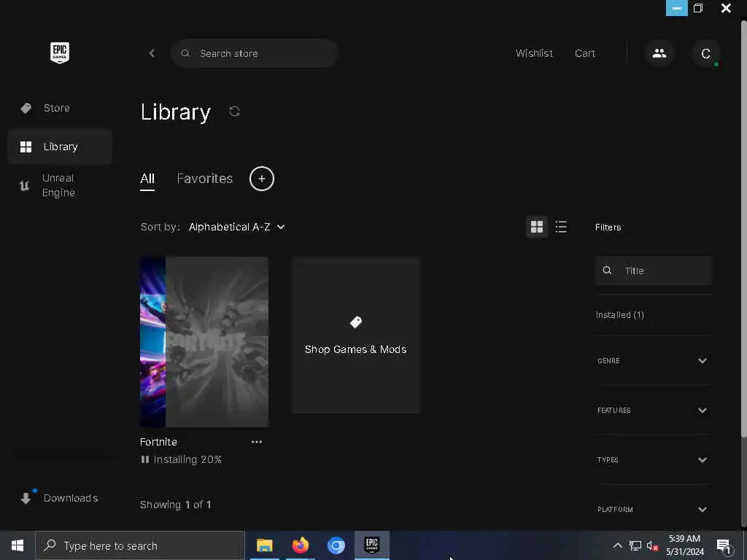Expand the Genre filter
This screenshot has width=747, height=560.
click(x=653, y=360)
